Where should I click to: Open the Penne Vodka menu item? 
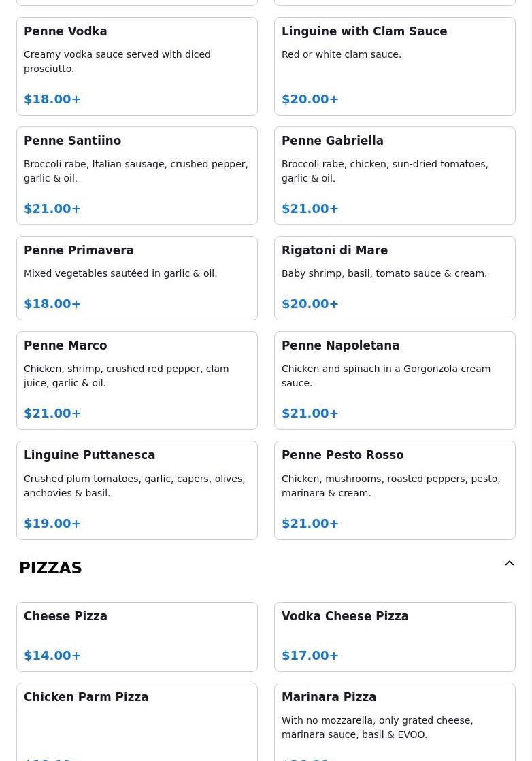click(137, 66)
